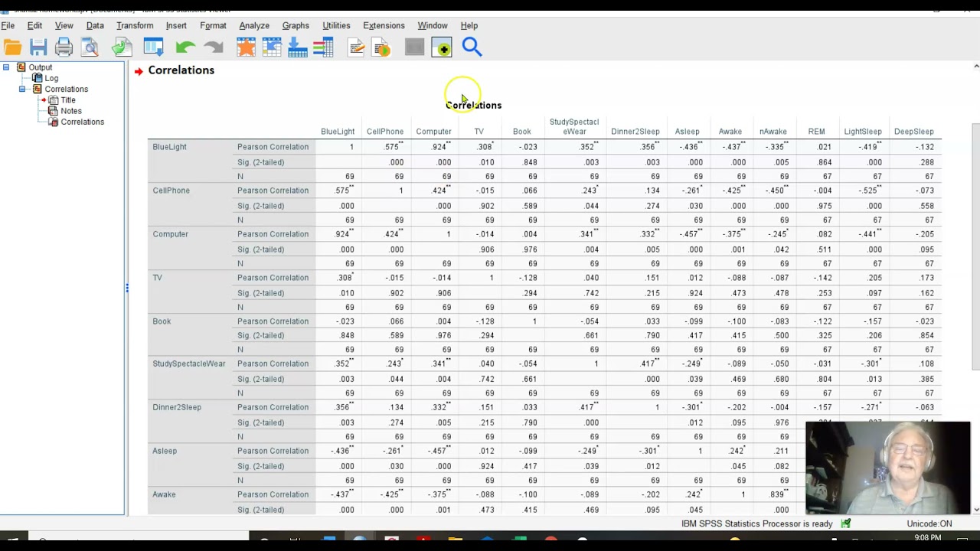Click the bold Correlations table title
Viewport: 980px width, 551px height.
[x=473, y=105]
